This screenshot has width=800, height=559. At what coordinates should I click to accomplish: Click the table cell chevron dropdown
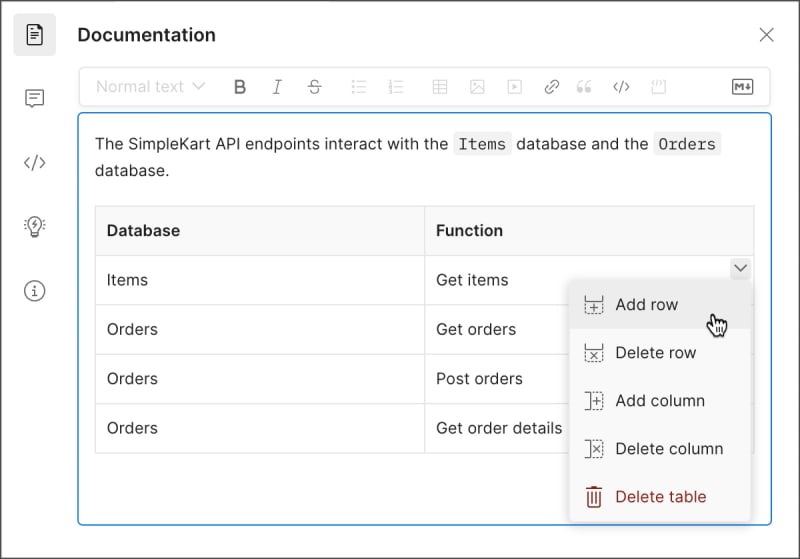click(x=740, y=268)
